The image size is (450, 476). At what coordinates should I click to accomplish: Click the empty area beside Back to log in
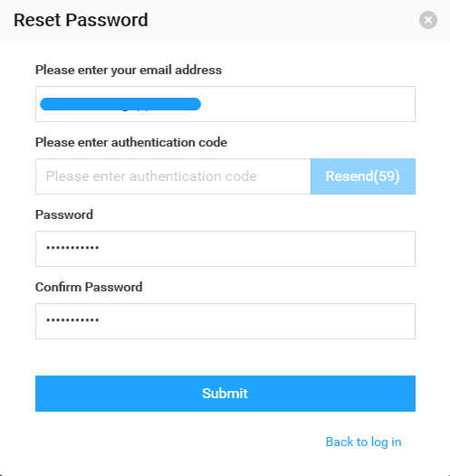click(179, 443)
